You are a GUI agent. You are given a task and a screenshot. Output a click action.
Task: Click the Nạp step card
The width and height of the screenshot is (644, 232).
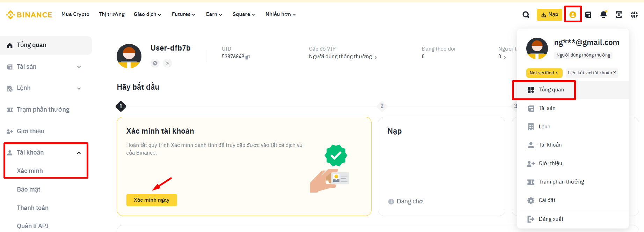(x=441, y=166)
